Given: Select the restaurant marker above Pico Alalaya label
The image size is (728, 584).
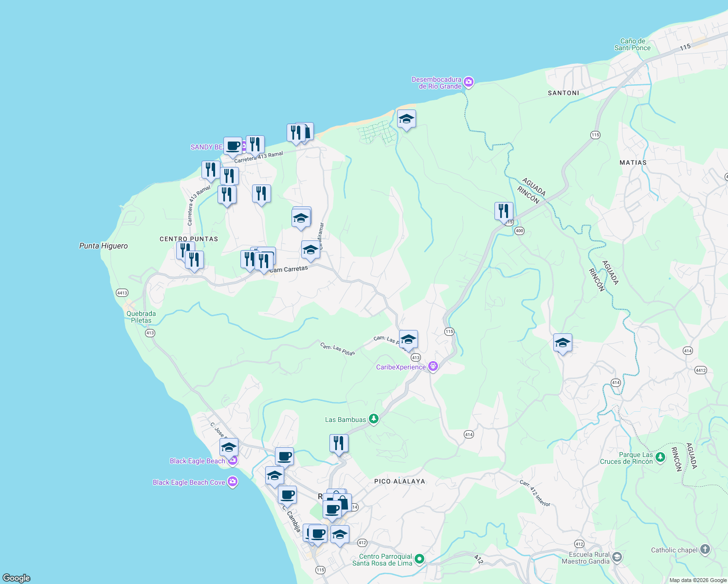Looking at the screenshot, I should (x=339, y=442).
